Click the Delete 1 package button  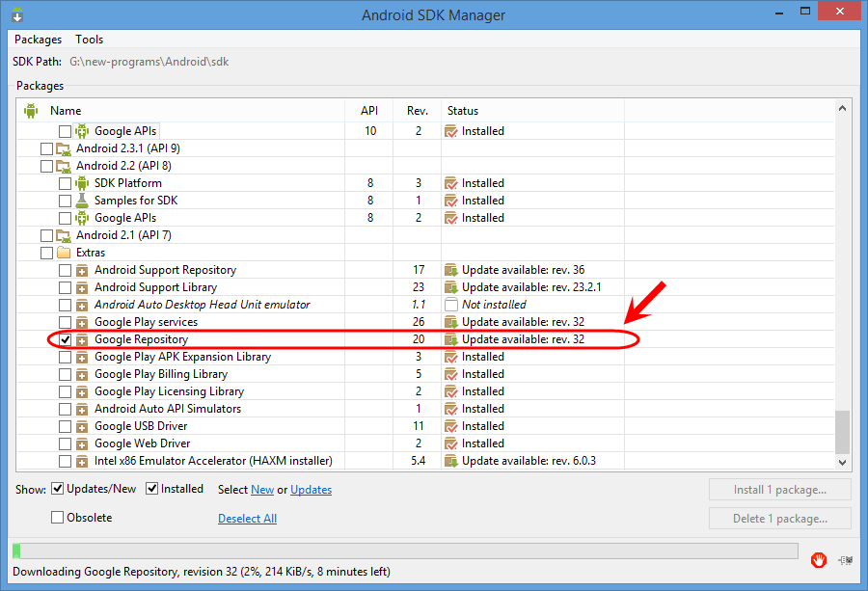(x=780, y=519)
